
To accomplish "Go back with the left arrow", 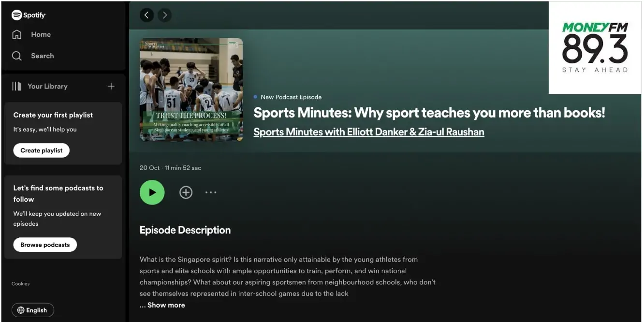I will pyautogui.click(x=146, y=15).
